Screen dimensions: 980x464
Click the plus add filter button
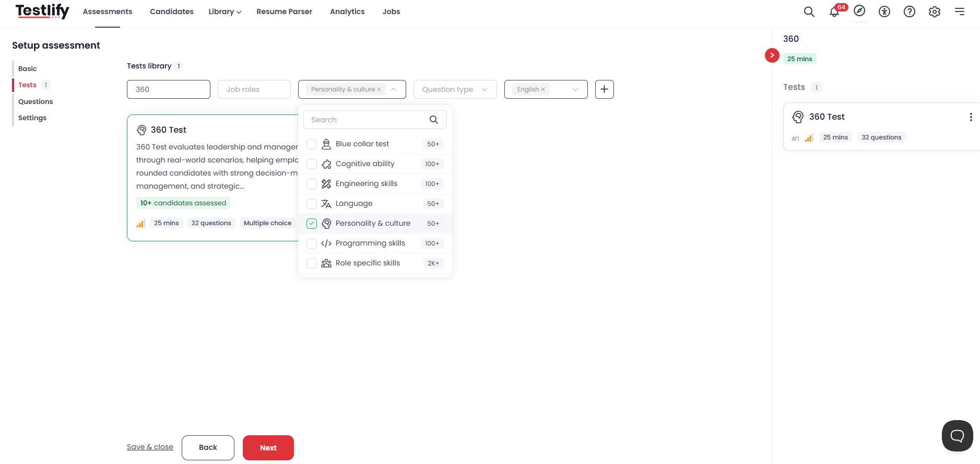[605, 89]
